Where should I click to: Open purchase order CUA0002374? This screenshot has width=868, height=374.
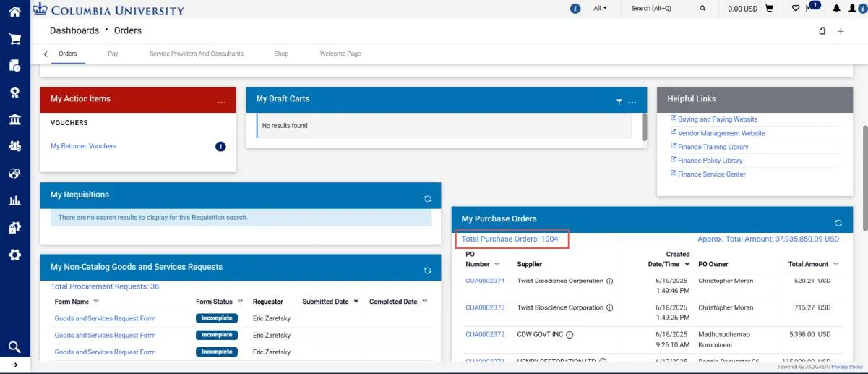point(485,281)
